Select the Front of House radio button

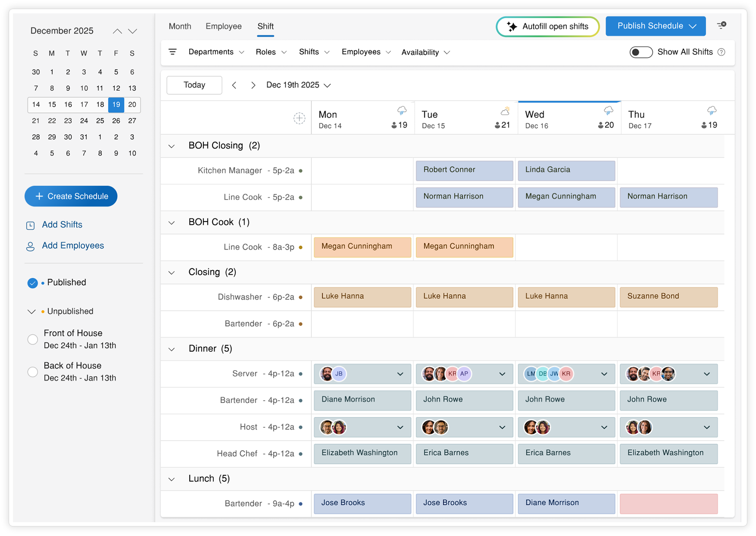[32, 339]
